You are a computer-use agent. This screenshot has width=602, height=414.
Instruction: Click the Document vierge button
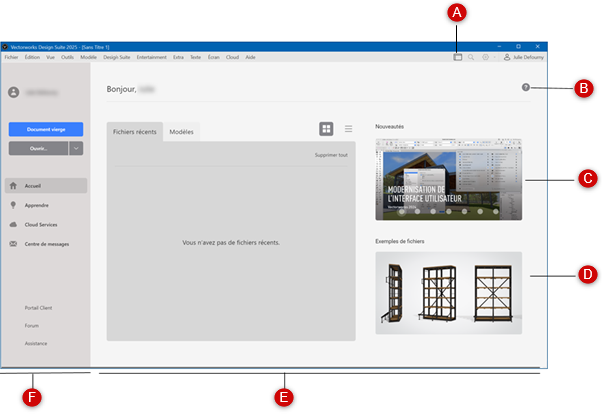click(x=45, y=129)
